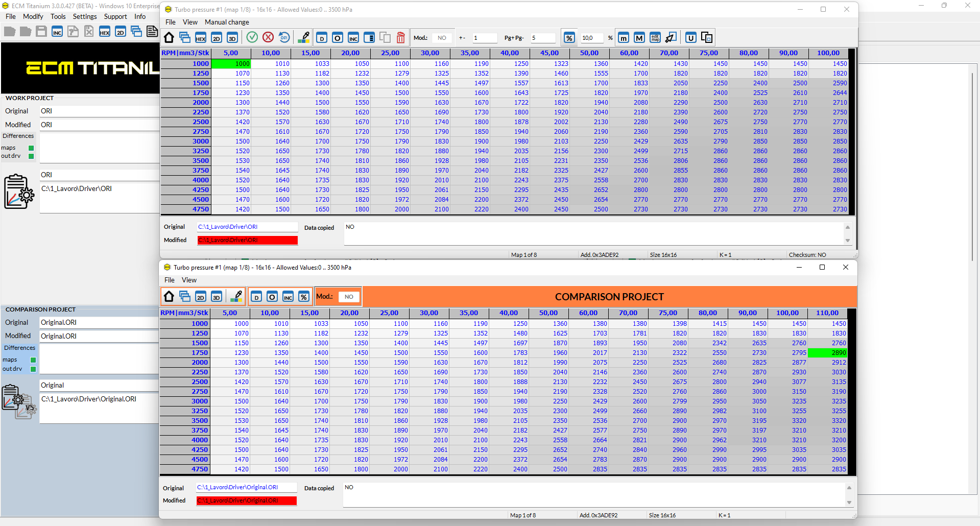Open HEX view in top map window
980x526 pixels.
click(x=201, y=38)
